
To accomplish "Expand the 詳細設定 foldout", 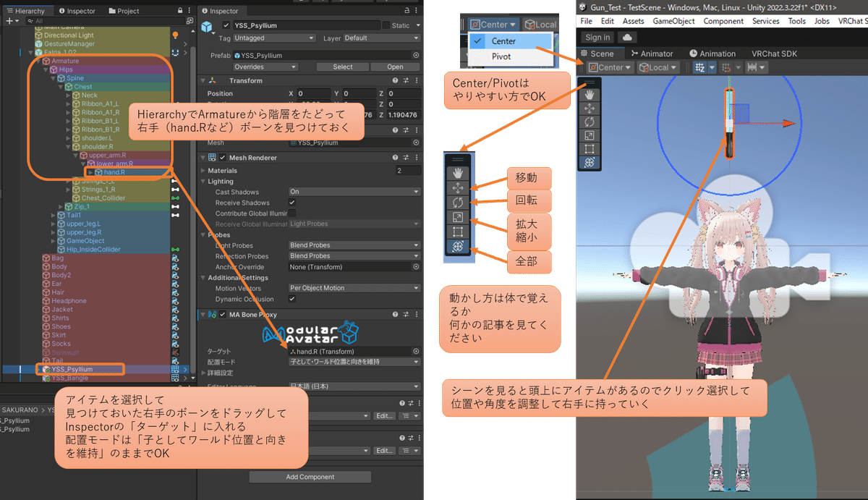I will (x=203, y=372).
